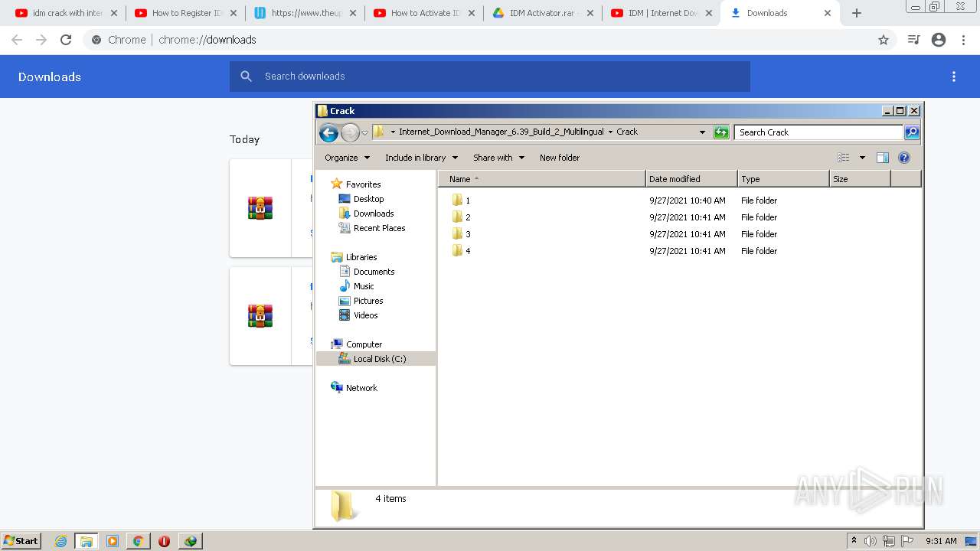The width and height of the screenshot is (980, 551).
Task: Open Chrome three-dot menu
Action: [964, 40]
